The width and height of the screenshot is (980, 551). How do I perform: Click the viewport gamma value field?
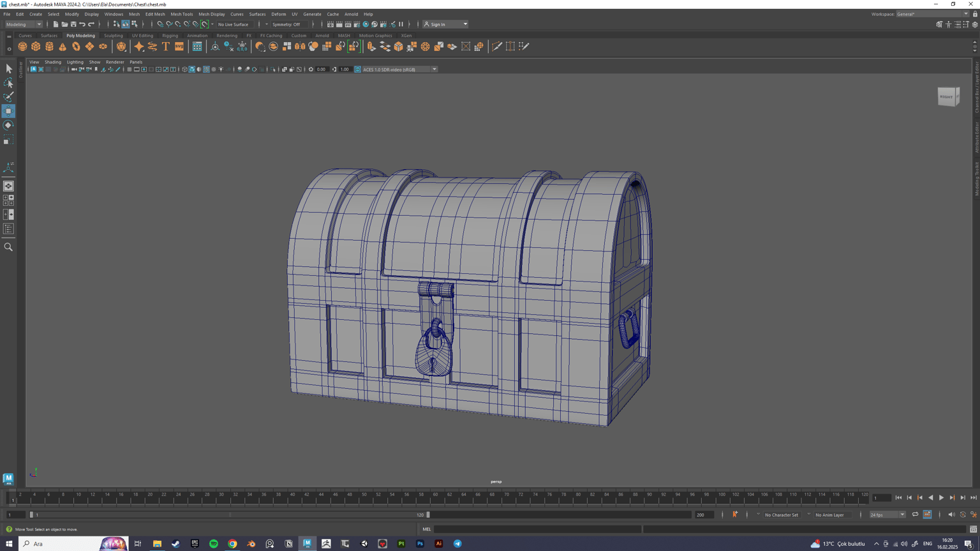coord(345,70)
